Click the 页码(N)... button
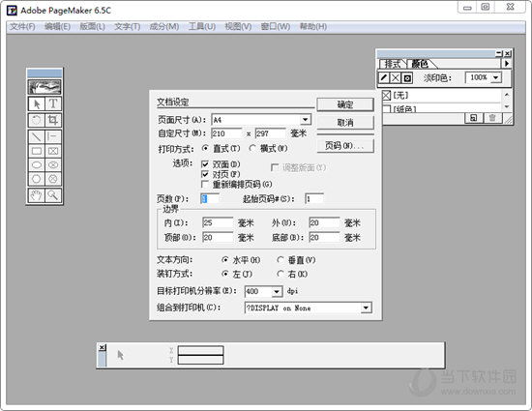Image resolution: width=532 pixels, height=411 pixels. coord(345,146)
